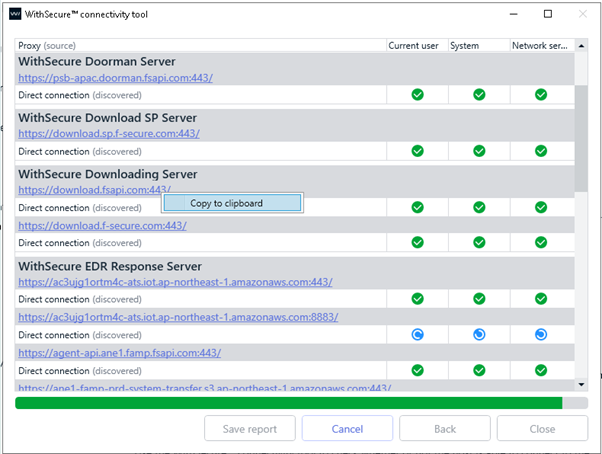Click Current user checkmark for download.sp.f-secure.com

(x=417, y=151)
